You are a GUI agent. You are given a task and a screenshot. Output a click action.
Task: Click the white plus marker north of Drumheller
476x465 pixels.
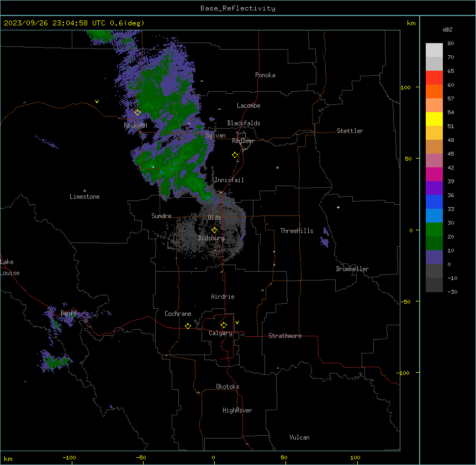point(338,207)
